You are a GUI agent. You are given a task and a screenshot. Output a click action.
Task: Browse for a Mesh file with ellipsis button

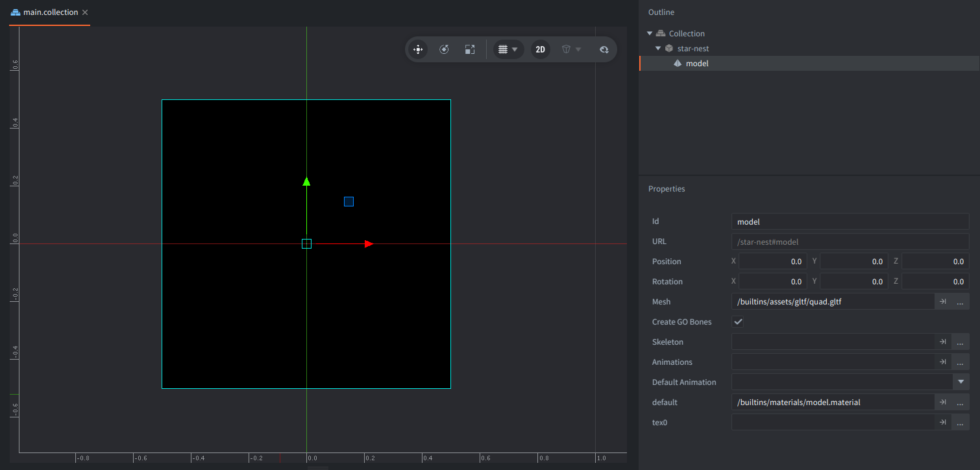961,302
